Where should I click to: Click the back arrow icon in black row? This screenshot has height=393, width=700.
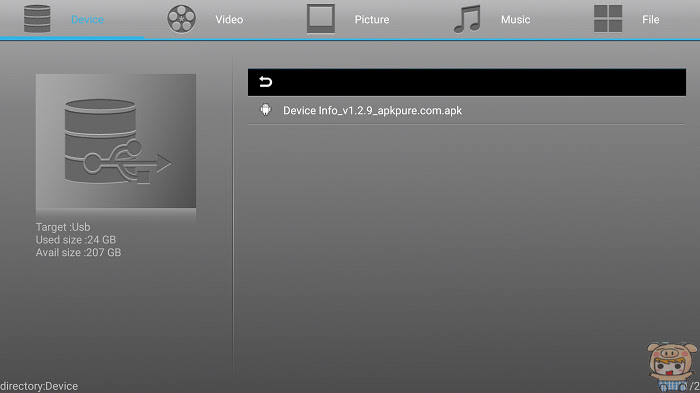266,82
